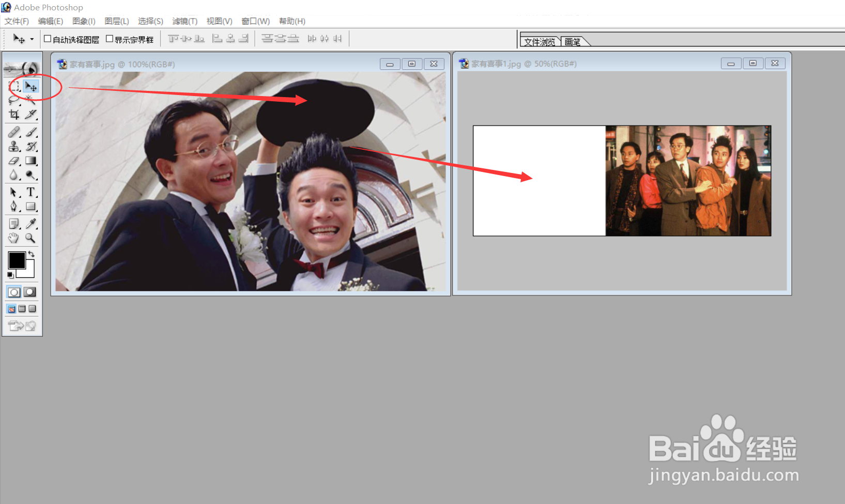Image resolution: width=845 pixels, height=504 pixels.
Task: Select the Clone Stamp tool
Action: click(14, 146)
